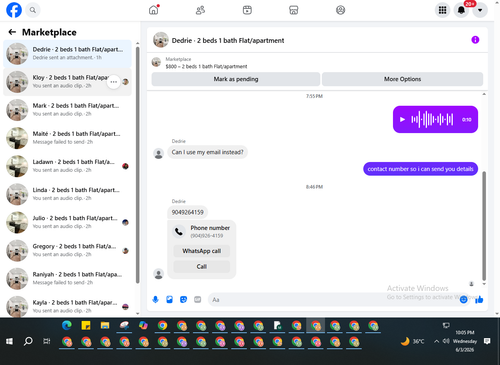
Task: Open conversation info purple icon
Action: 475,40
